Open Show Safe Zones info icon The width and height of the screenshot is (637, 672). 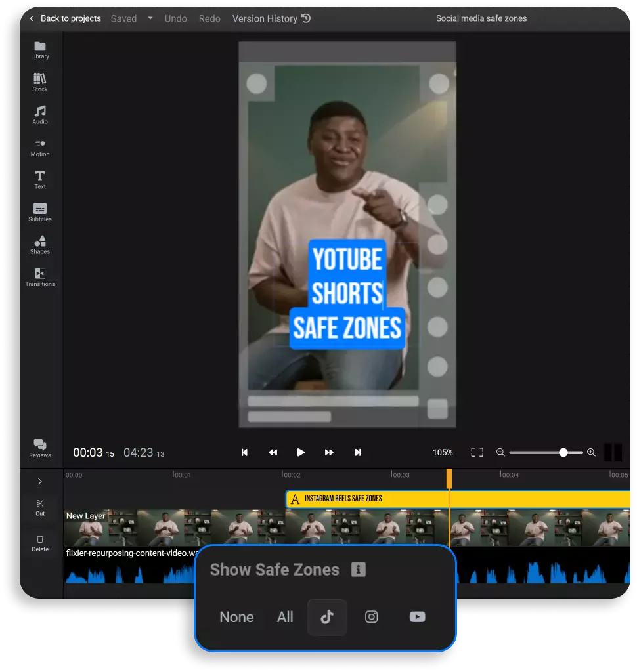coord(358,569)
